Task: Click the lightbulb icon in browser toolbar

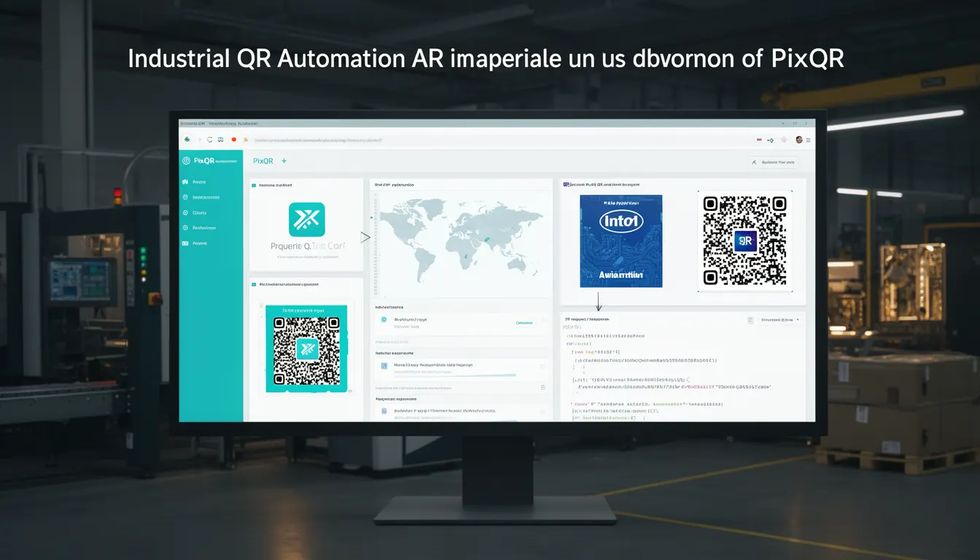Action: (x=784, y=139)
